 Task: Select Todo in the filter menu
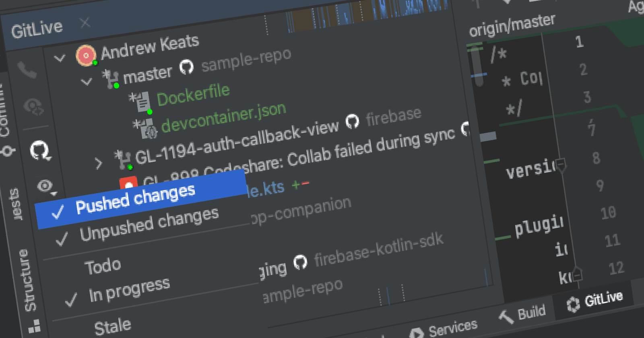(103, 266)
